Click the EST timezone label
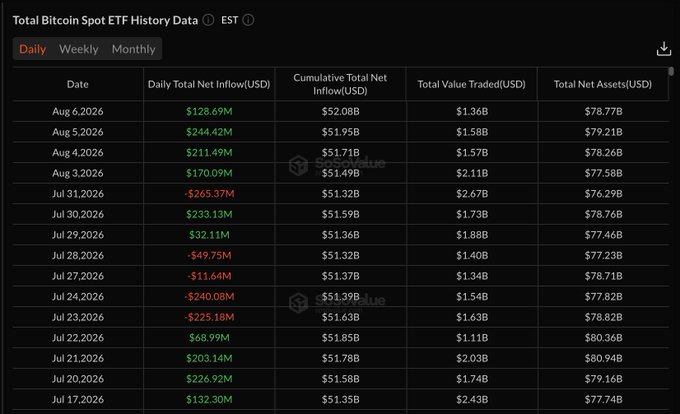The image size is (680, 414). [229, 20]
